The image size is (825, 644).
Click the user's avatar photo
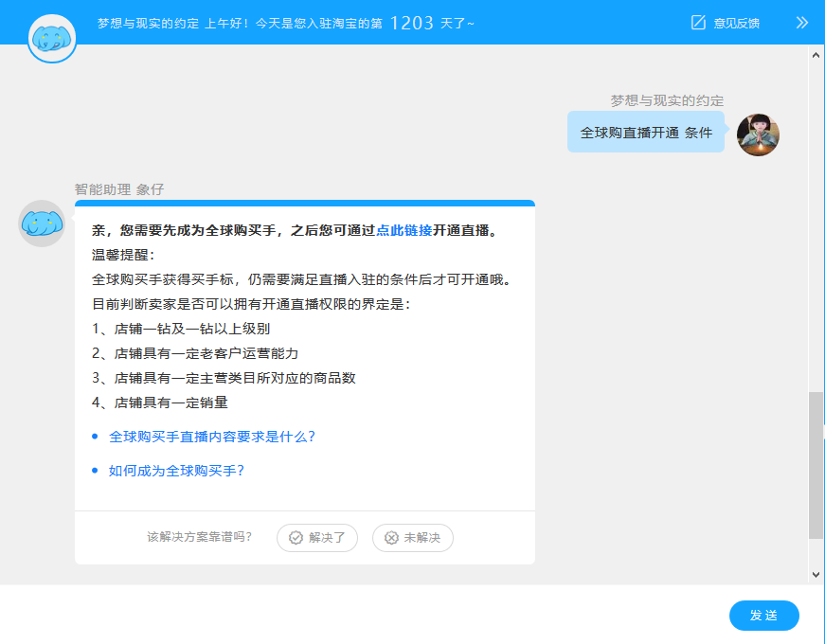coord(758,134)
